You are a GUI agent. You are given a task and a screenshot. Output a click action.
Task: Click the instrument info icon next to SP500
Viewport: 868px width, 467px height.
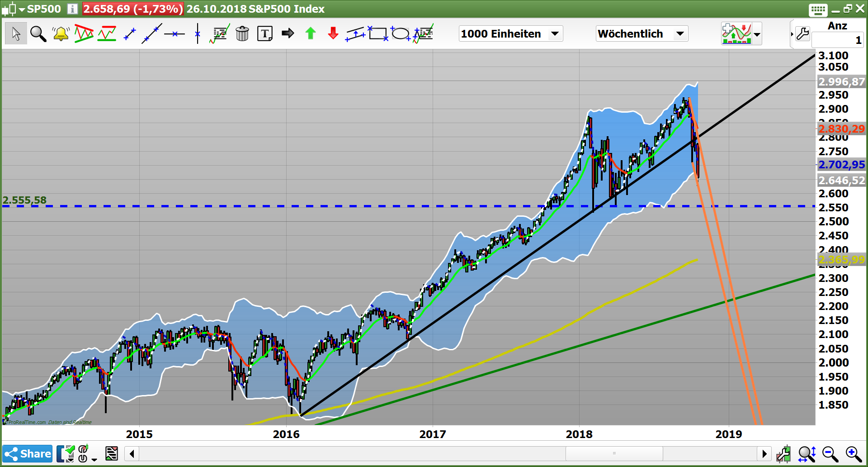(72, 9)
